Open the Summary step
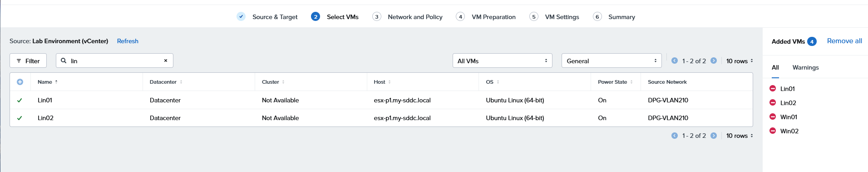 621,17
